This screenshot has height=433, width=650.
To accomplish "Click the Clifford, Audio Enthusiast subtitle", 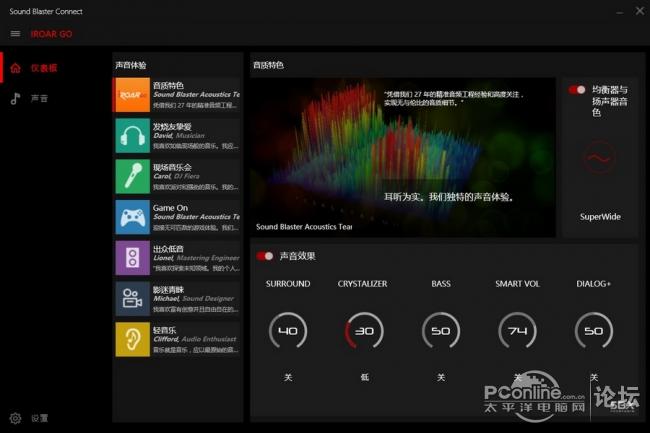I will (x=195, y=339).
